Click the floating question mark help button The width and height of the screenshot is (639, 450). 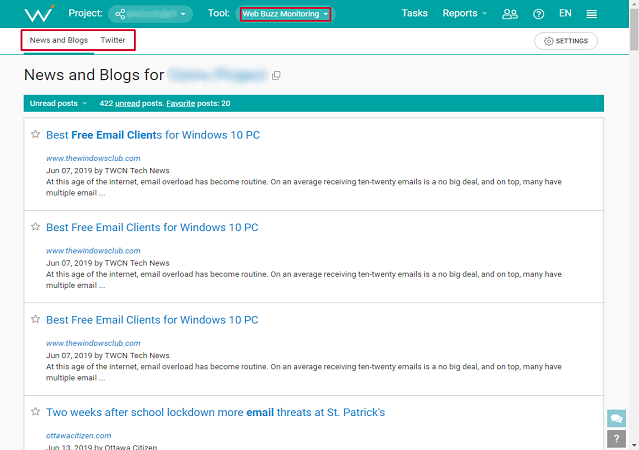pyautogui.click(x=616, y=439)
